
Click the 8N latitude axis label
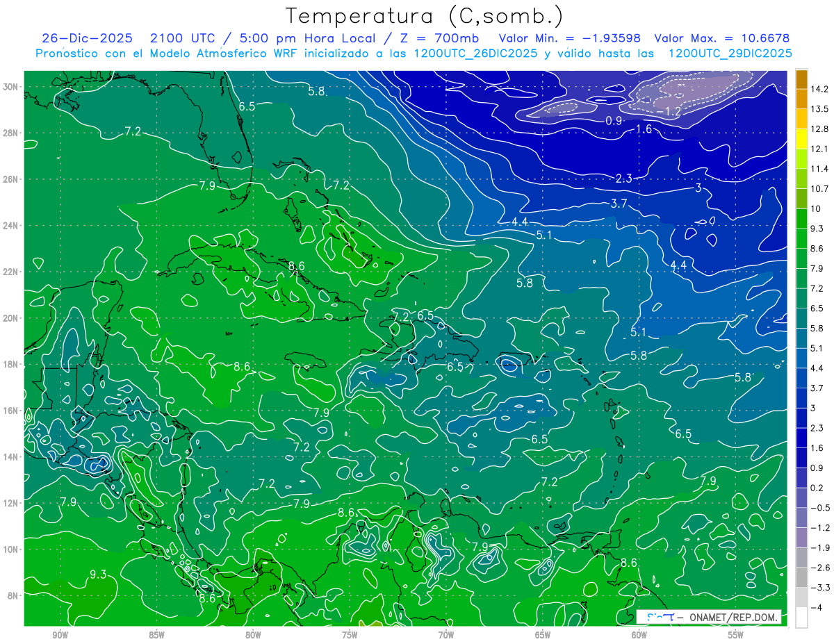pyautogui.click(x=13, y=595)
